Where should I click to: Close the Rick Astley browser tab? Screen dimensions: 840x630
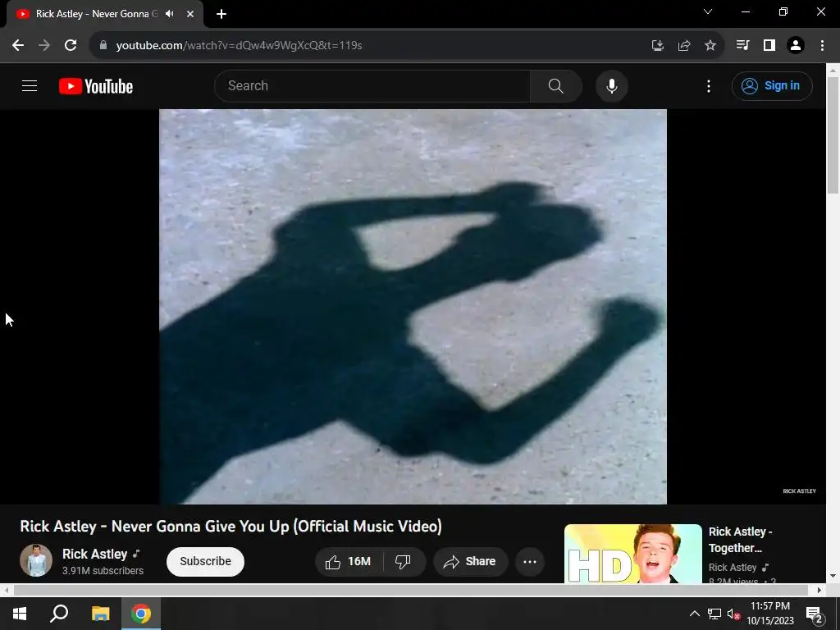(x=190, y=14)
